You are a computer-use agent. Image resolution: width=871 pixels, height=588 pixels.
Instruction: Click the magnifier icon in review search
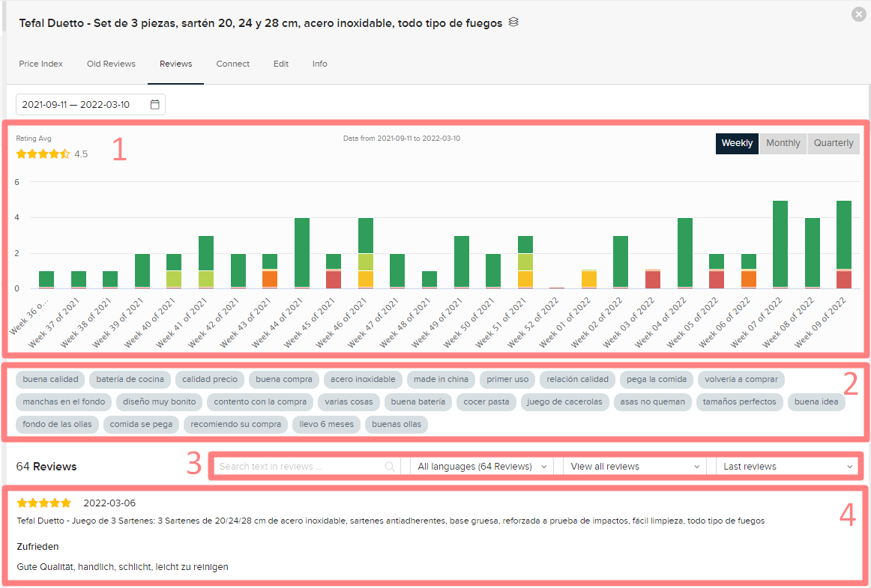(x=390, y=467)
